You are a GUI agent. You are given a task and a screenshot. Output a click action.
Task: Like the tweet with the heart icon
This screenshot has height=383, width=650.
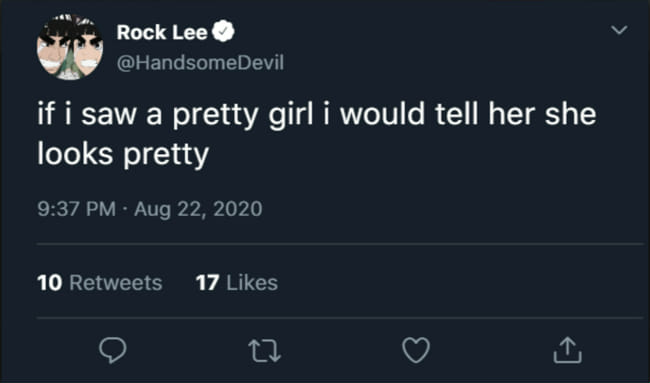[x=416, y=350]
